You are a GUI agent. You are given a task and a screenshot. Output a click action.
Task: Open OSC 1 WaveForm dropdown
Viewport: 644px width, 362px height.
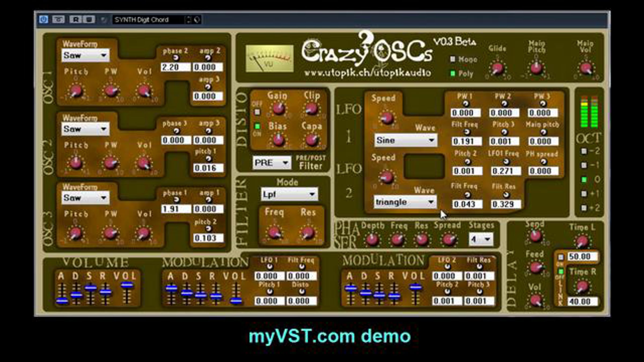(85, 56)
